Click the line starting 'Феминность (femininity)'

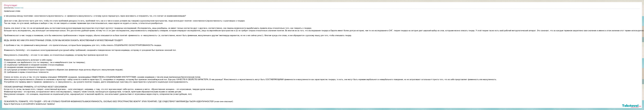[90, 50]
